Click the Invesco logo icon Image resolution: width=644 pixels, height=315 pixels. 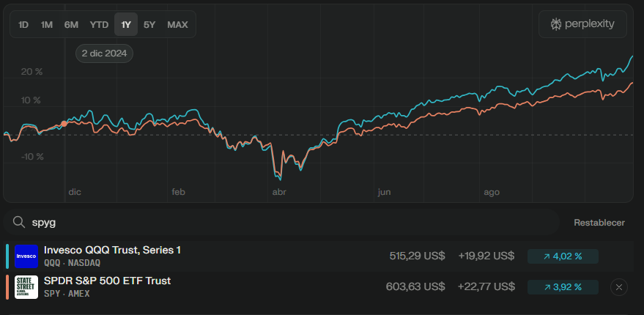pyautogui.click(x=26, y=256)
